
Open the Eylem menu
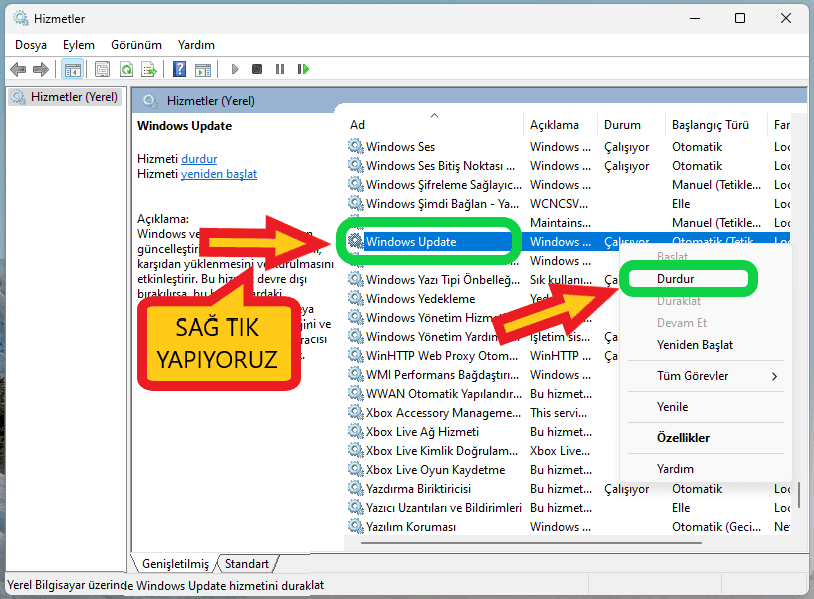pos(79,45)
